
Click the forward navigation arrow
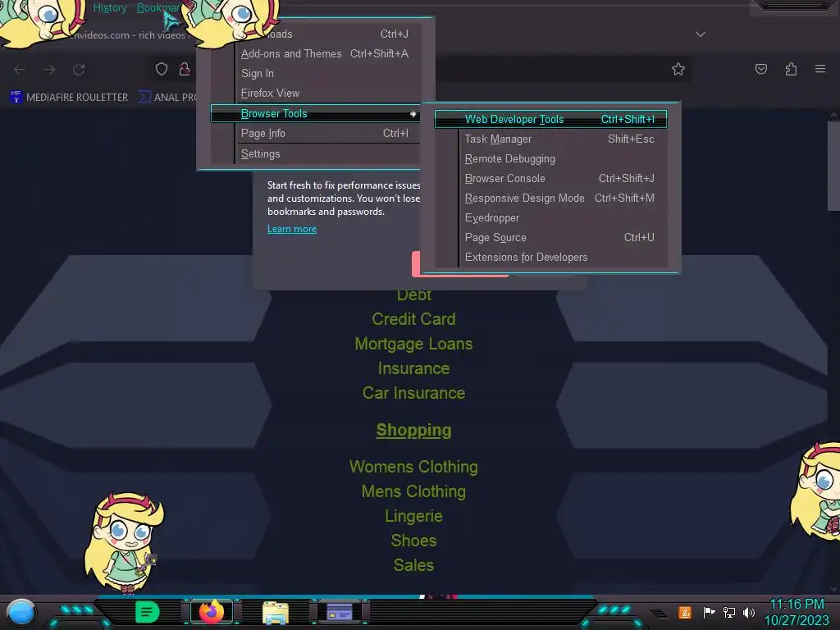49,70
